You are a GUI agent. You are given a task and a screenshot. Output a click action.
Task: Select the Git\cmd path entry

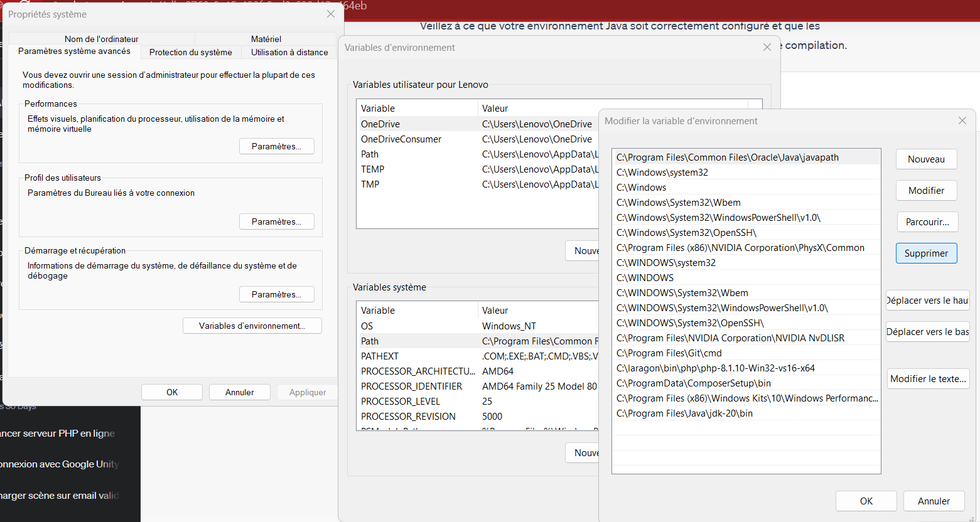point(669,353)
